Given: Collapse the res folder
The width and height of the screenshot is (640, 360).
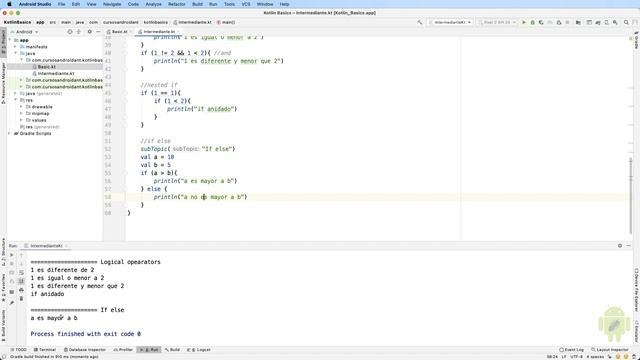Looking at the screenshot, I should (16, 100).
